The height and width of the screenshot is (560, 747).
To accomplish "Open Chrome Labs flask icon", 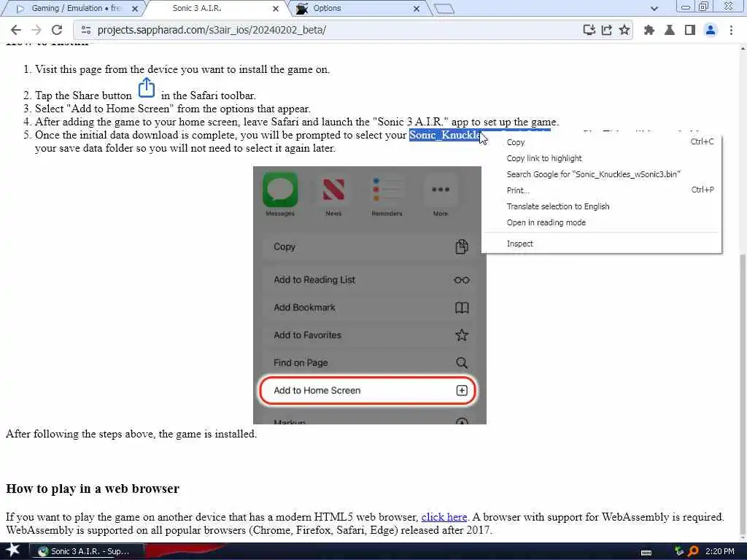I will click(x=670, y=30).
